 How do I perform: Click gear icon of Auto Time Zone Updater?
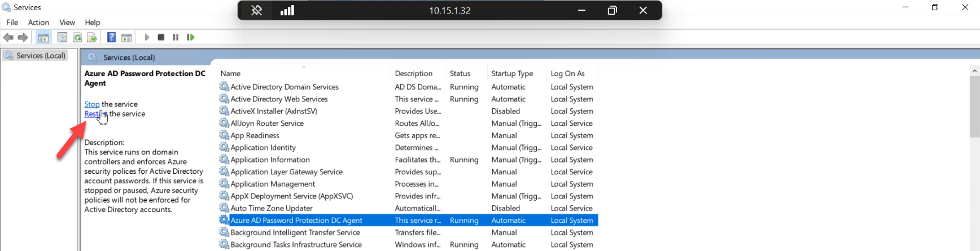click(224, 208)
